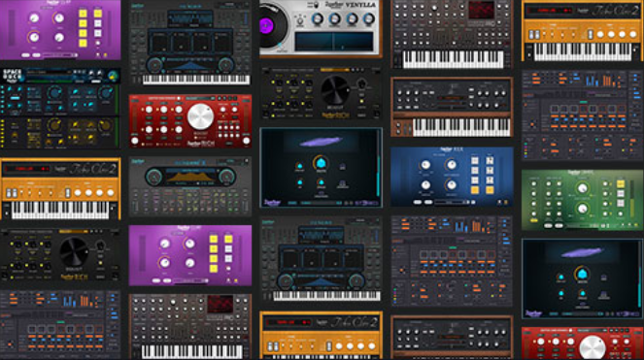This screenshot has height=360, width=644.
Task: Open the preset bar on blue plugin
Action: pyautogui.click(x=452, y=202)
